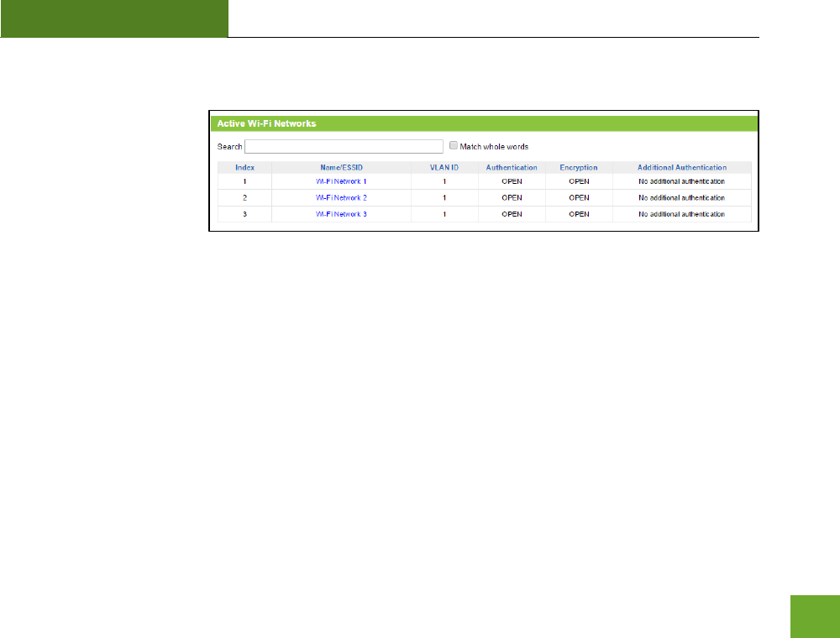Click VLAN ID of Wi-Fi Network 3
840x638 pixels.
(x=444, y=214)
